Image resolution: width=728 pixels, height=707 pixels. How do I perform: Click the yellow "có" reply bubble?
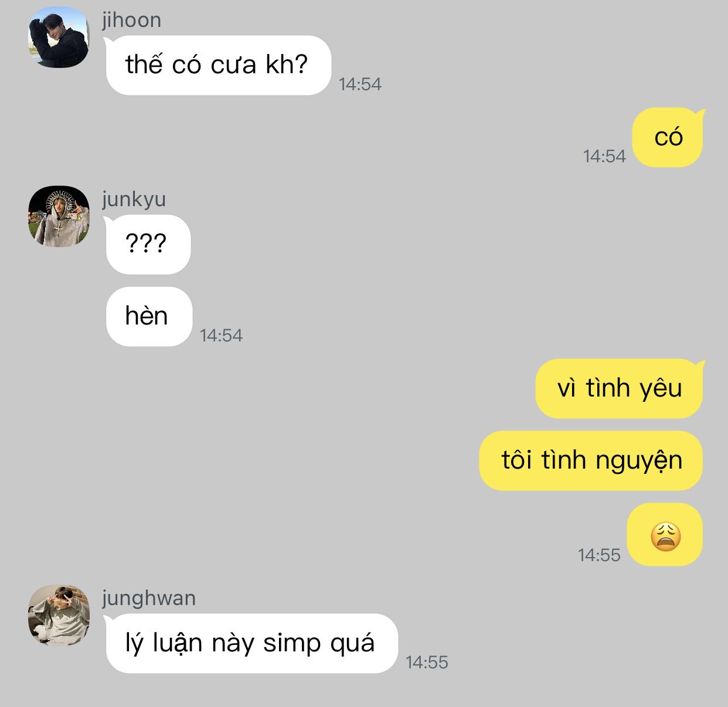[668, 137]
